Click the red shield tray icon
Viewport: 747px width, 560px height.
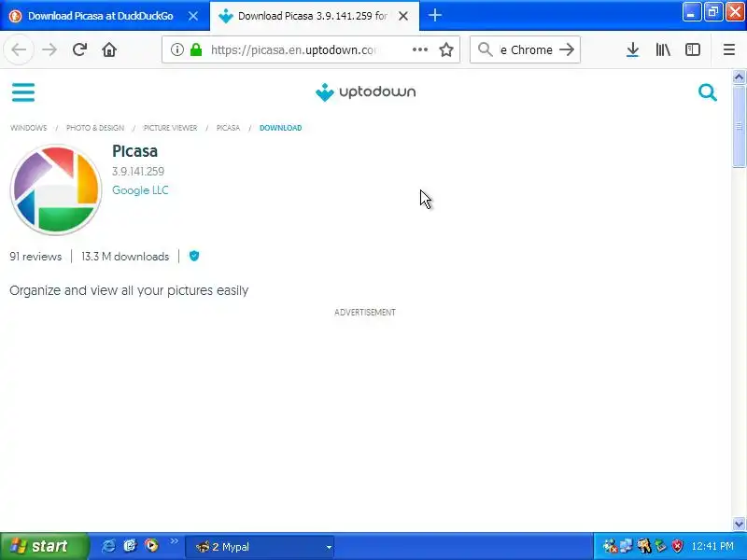pyautogui.click(x=677, y=546)
